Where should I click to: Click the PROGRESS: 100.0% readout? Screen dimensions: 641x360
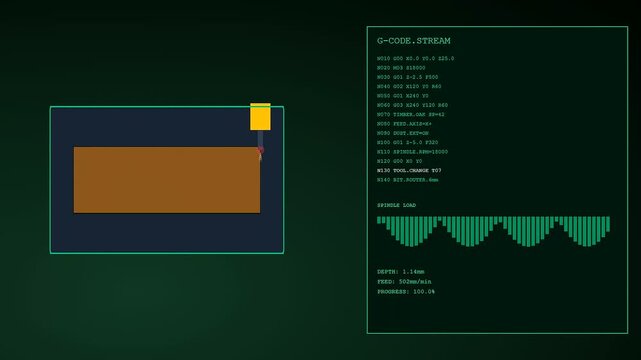[406, 292]
